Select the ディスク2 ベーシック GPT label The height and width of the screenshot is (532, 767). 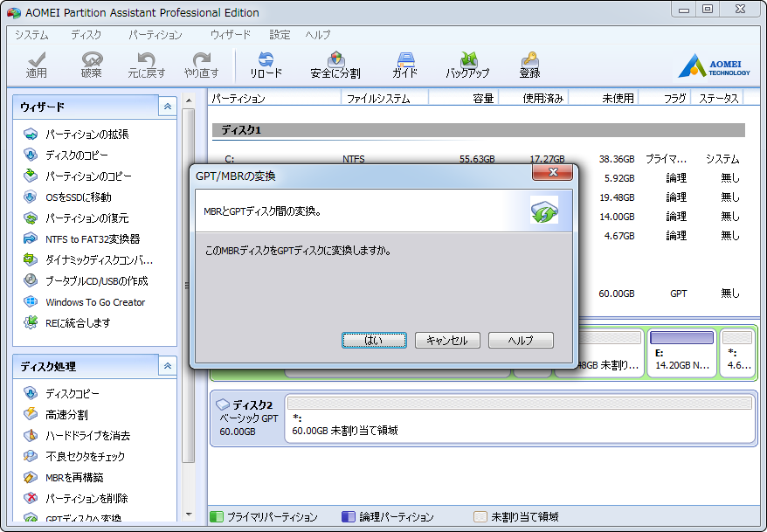pos(248,418)
